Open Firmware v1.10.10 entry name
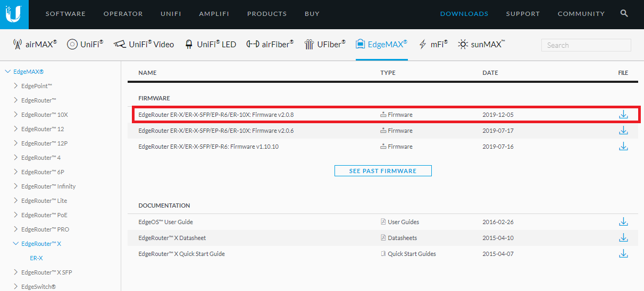The height and width of the screenshot is (291, 644). 208,147
